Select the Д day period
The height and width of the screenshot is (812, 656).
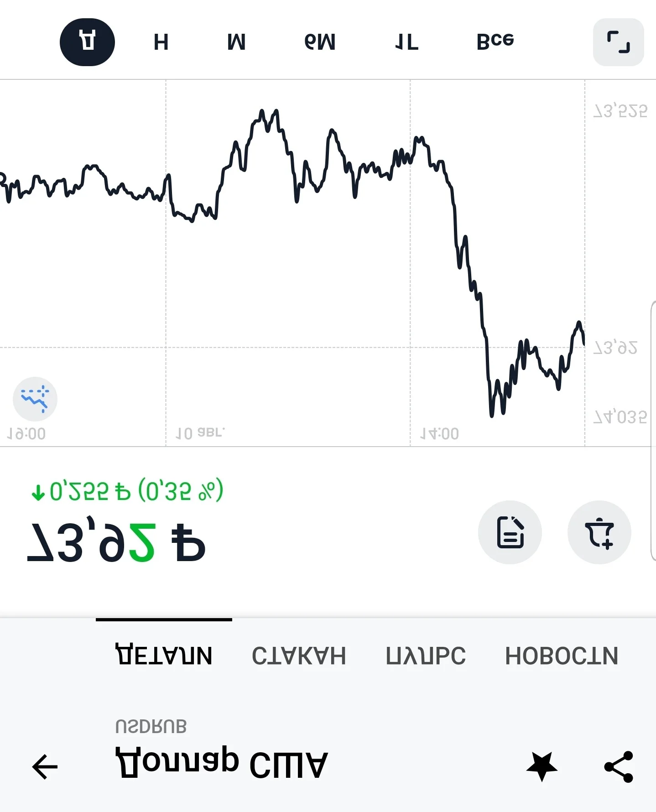87,42
